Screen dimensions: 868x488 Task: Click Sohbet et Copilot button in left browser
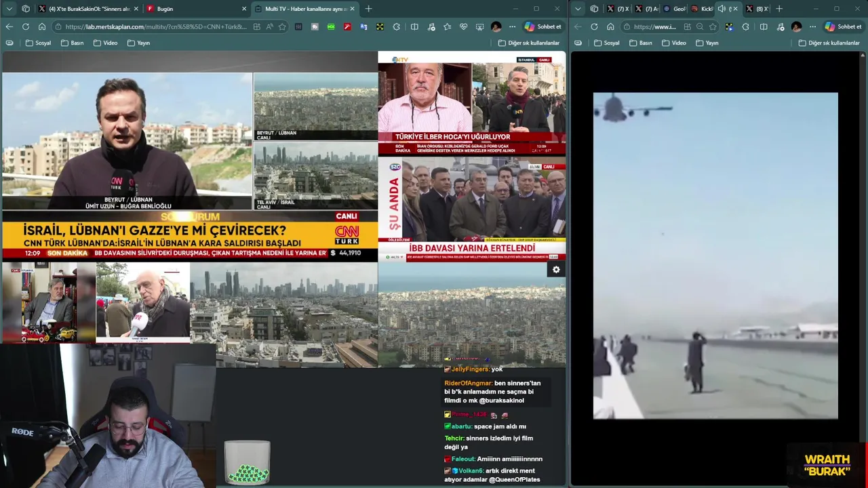(x=544, y=26)
